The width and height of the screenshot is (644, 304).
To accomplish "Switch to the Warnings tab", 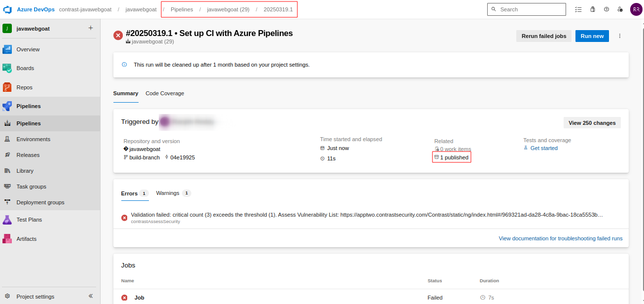I will click(x=168, y=193).
